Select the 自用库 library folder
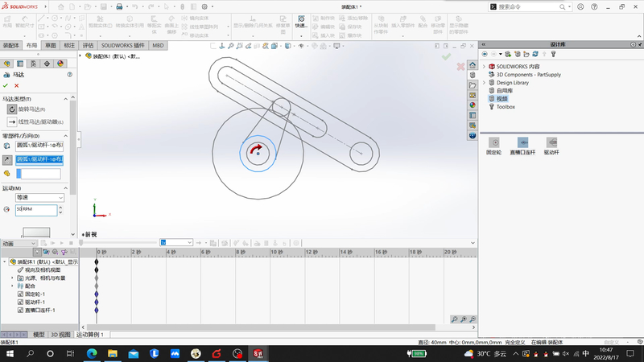This screenshot has height=362, width=644. tap(505, 91)
